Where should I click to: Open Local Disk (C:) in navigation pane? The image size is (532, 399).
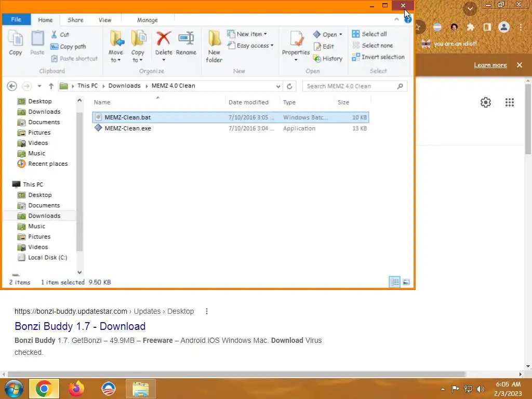click(43, 258)
